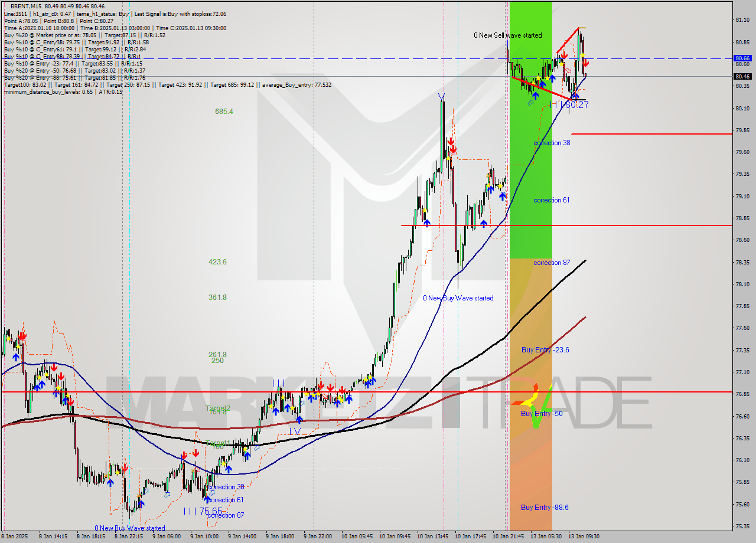
Task: Click the blue up arrow above I I I 80.27
Action: pos(575,95)
